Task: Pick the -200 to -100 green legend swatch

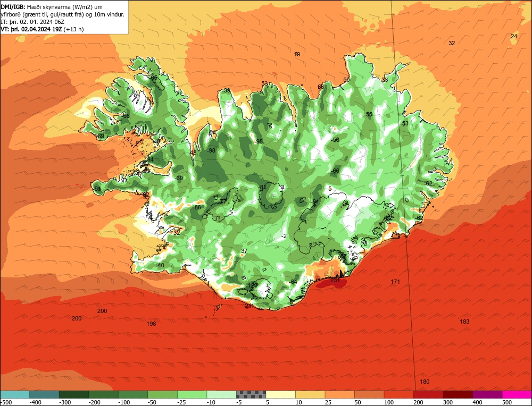Action: click(104, 394)
